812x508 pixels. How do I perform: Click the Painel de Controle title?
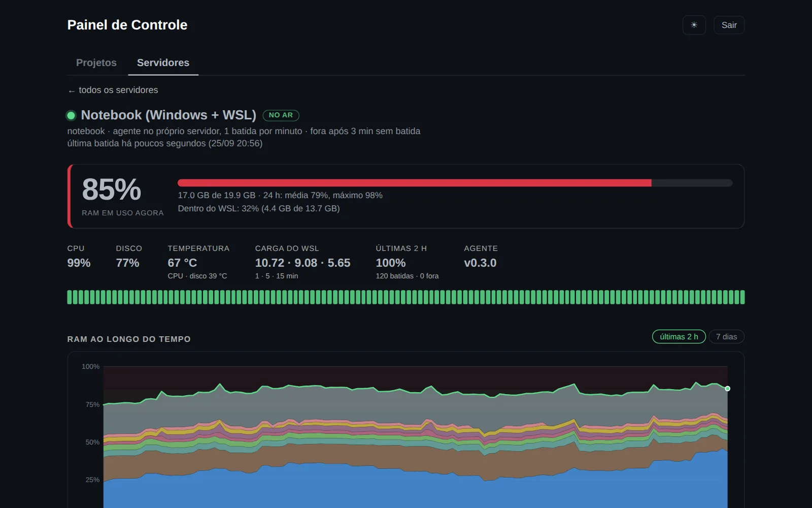point(127,25)
